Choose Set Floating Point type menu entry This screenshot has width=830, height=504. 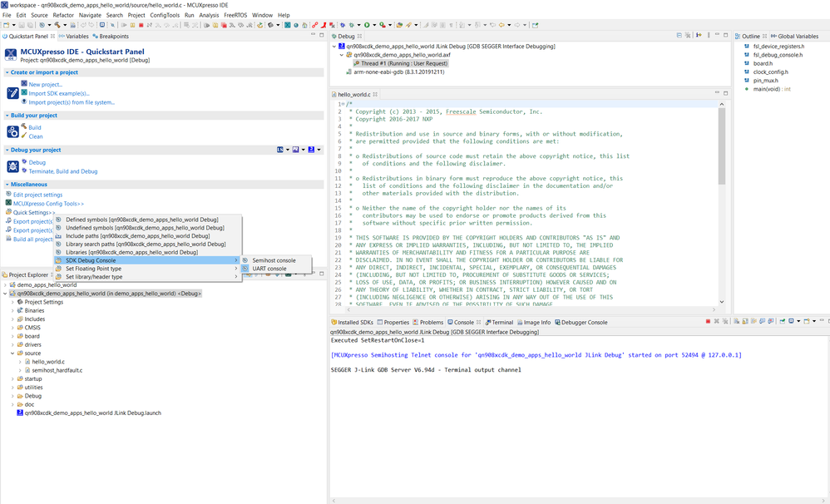(147, 269)
